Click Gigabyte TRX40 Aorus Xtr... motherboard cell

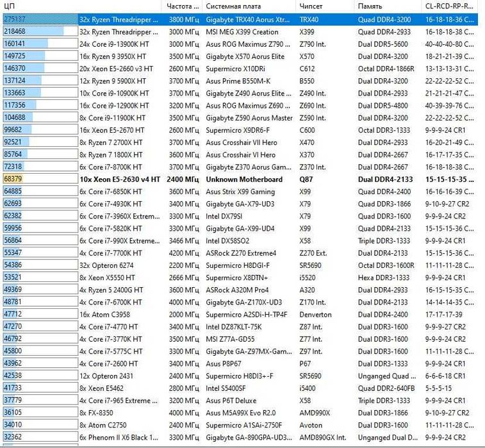pyautogui.click(x=248, y=19)
